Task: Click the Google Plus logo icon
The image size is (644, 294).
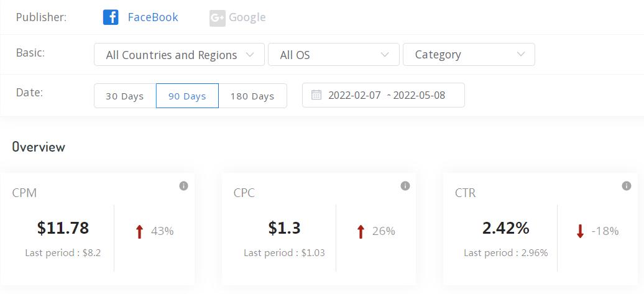Action: coord(217,18)
